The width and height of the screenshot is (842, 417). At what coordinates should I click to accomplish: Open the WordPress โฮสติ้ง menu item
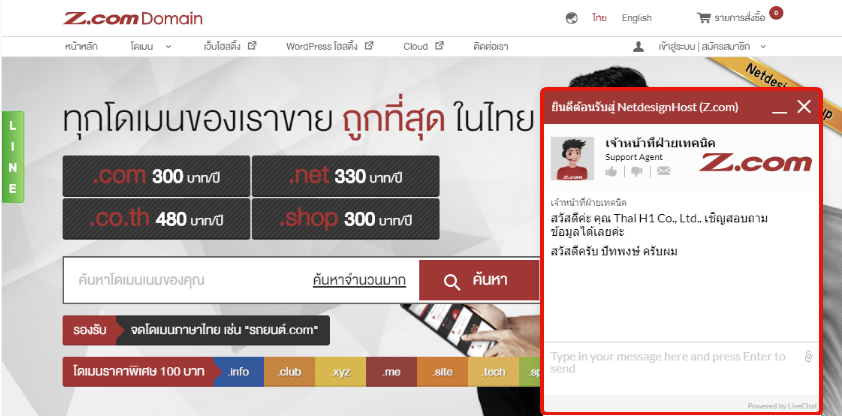[322, 47]
